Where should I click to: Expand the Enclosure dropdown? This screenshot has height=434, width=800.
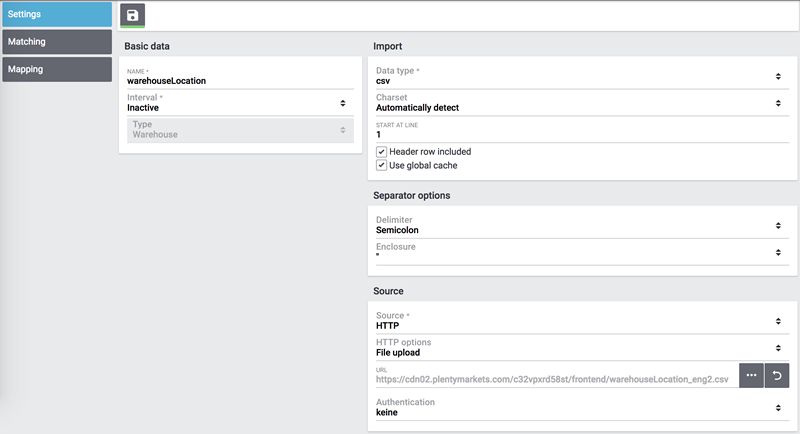577,251
